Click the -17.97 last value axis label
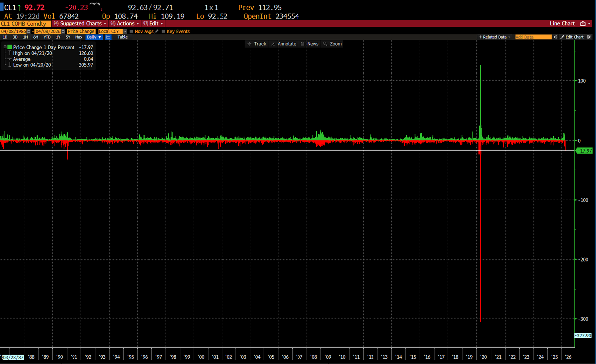This screenshot has height=364, width=596. (584, 150)
